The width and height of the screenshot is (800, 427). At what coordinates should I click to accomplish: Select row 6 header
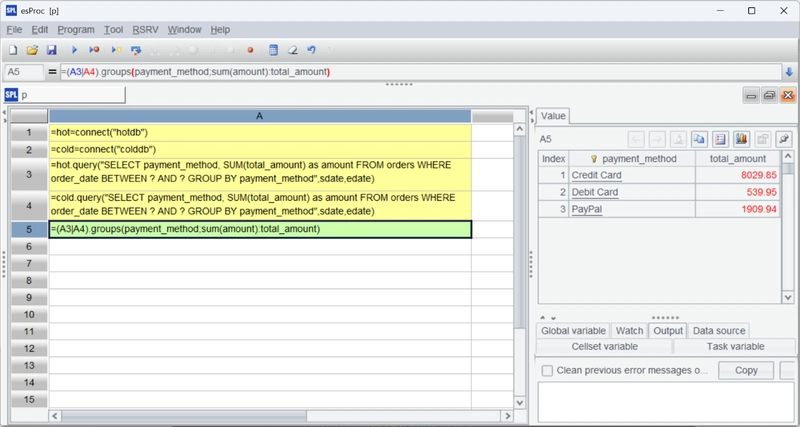pyautogui.click(x=29, y=246)
